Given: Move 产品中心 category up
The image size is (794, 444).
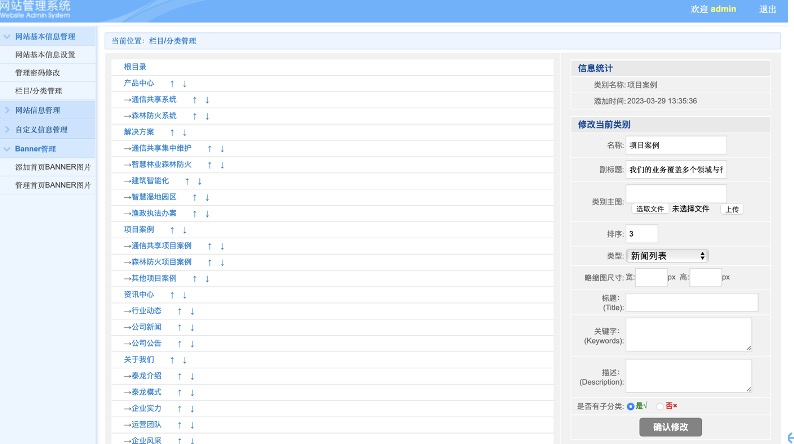Looking at the screenshot, I should (172, 83).
